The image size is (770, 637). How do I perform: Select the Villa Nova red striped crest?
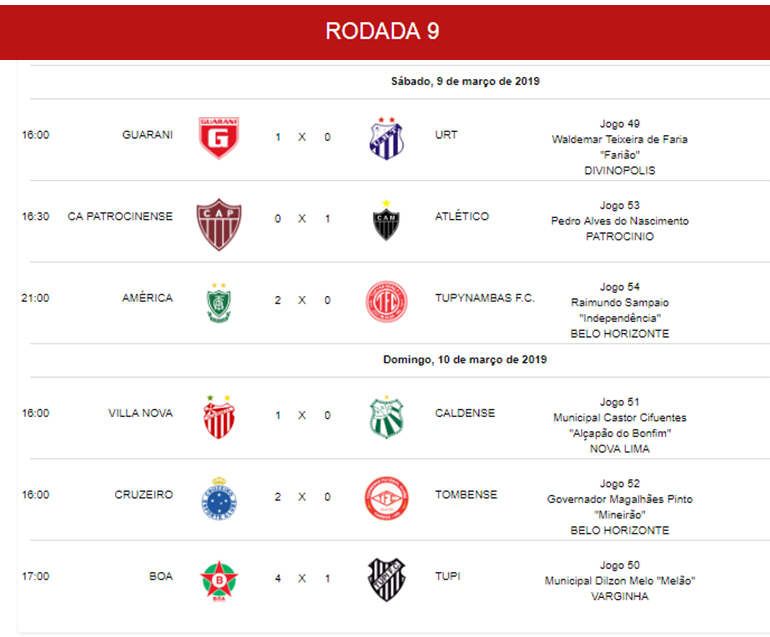219,416
